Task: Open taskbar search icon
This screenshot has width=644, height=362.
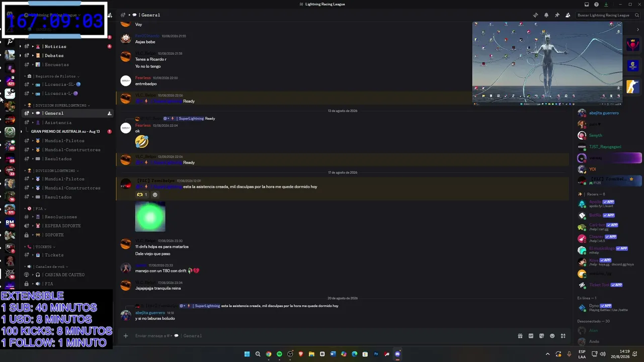Action: (x=258, y=354)
